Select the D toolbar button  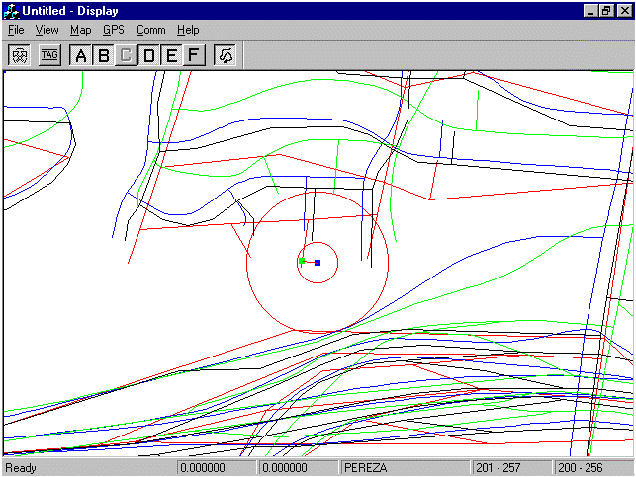(149, 55)
